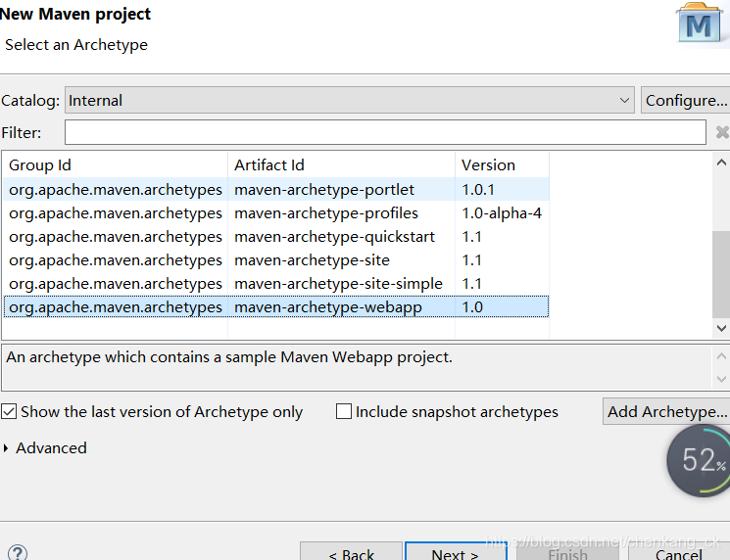Sort by the Artifact Id column header
730x560 pixels.
341,165
